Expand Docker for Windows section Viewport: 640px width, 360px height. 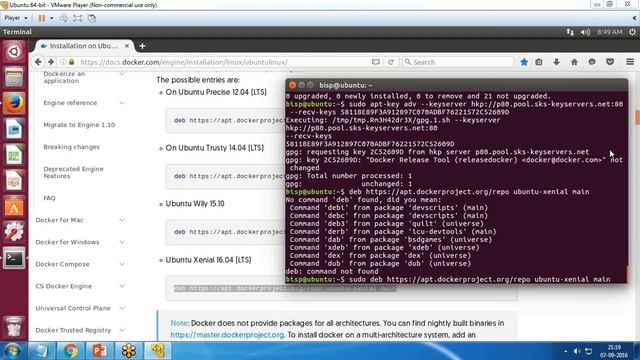pos(122,242)
